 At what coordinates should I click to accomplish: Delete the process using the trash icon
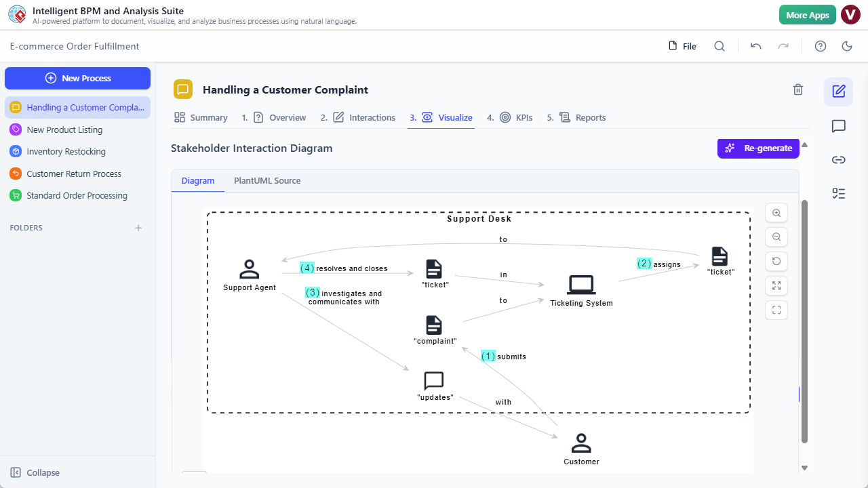[x=798, y=89]
